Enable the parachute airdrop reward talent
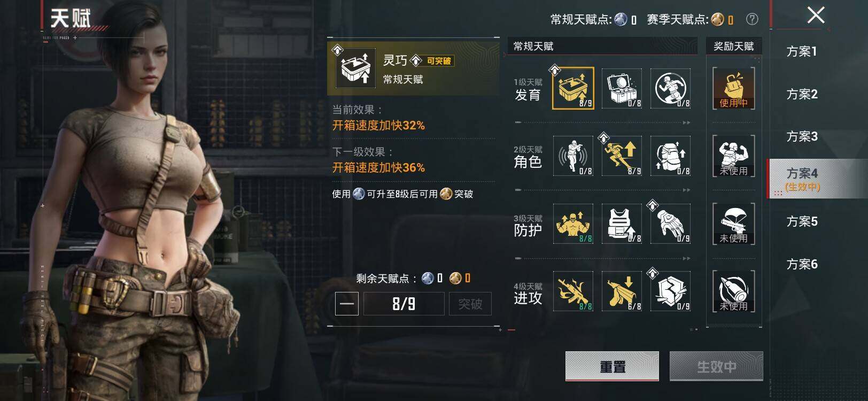 click(734, 223)
